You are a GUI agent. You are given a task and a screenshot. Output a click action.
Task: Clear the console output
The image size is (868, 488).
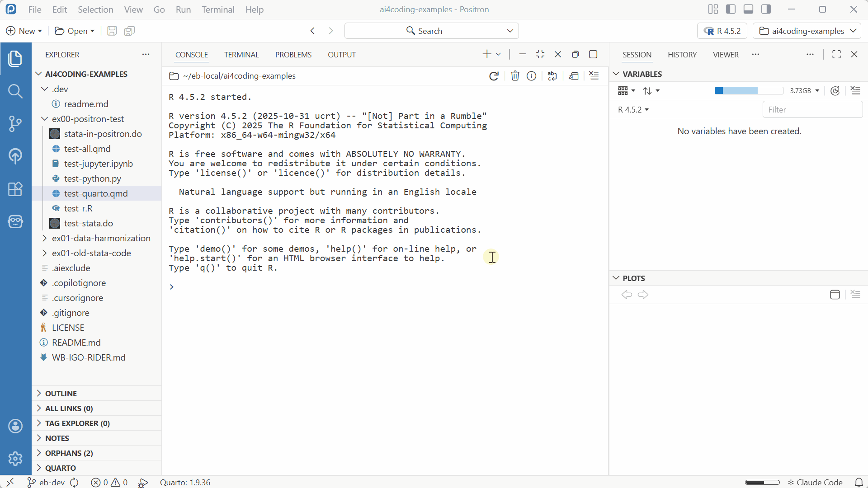coord(594,76)
